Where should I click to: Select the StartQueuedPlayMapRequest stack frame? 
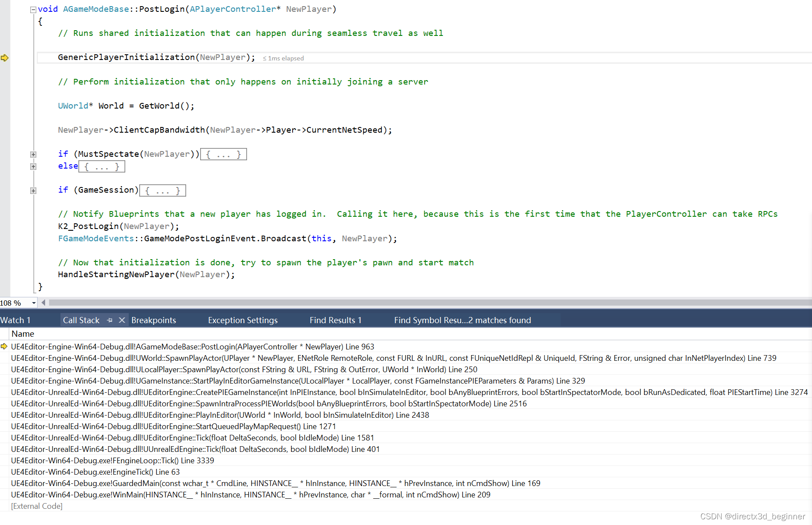click(x=173, y=426)
